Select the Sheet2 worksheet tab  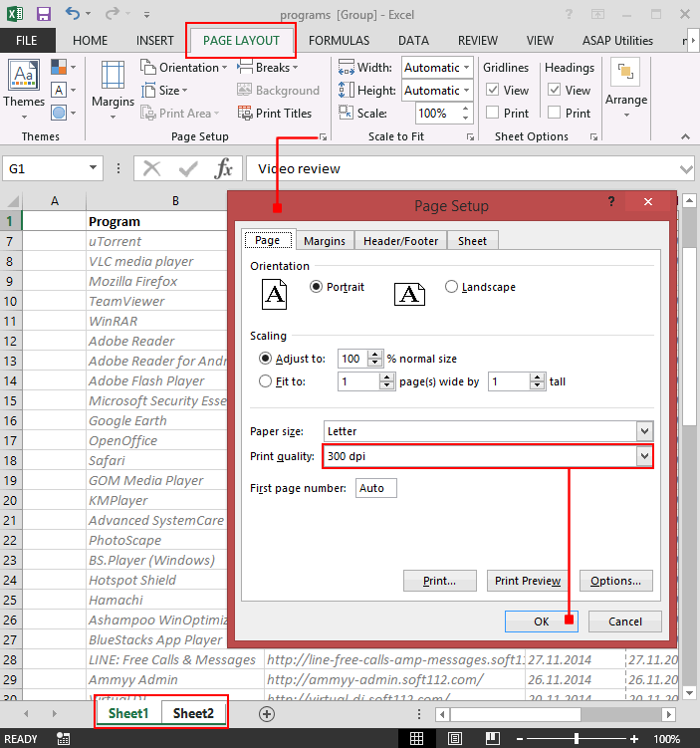point(193,714)
